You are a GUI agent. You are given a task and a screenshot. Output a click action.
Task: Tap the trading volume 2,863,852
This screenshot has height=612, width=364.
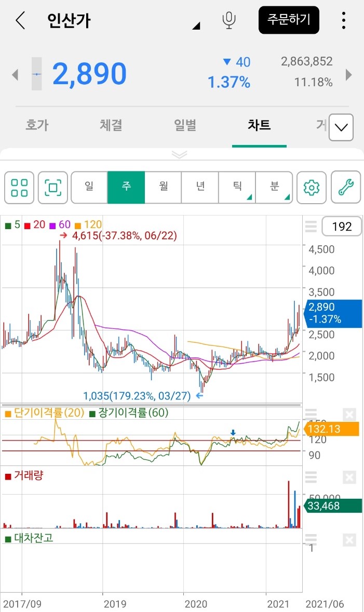pyautogui.click(x=307, y=61)
